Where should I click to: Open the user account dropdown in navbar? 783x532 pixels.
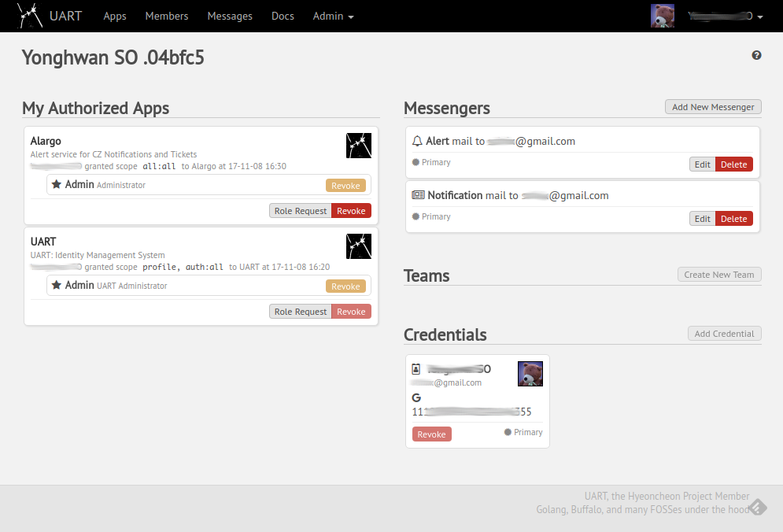tap(725, 16)
